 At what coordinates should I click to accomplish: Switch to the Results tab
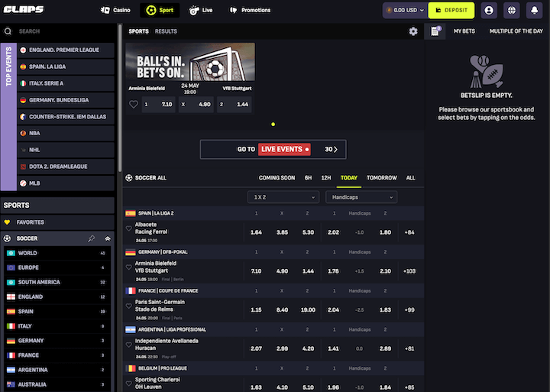click(x=166, y=31)
